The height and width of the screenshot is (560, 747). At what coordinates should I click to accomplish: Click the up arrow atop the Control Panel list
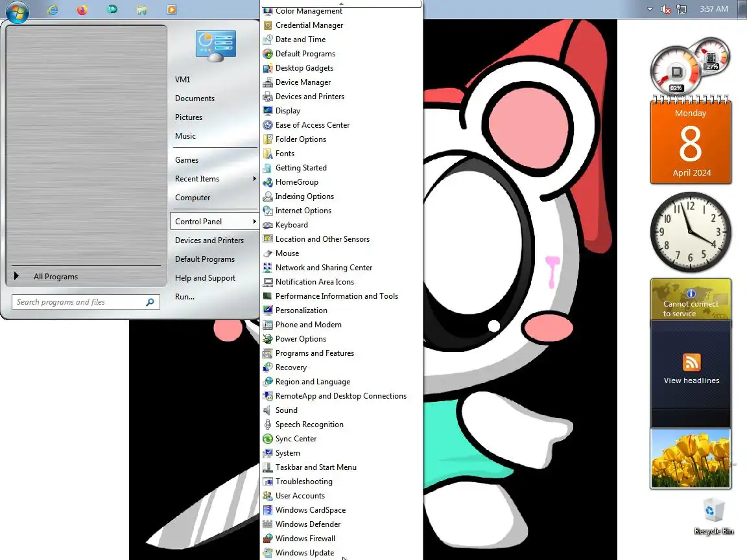point(341,4)
